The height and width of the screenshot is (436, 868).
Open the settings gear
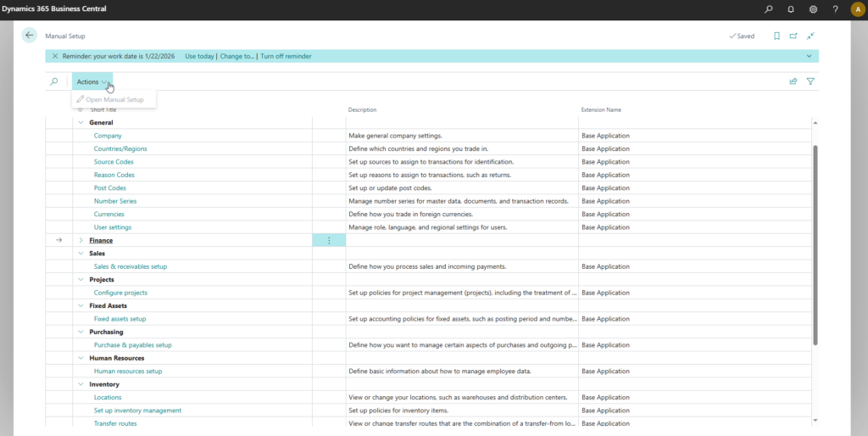[813, 9]
